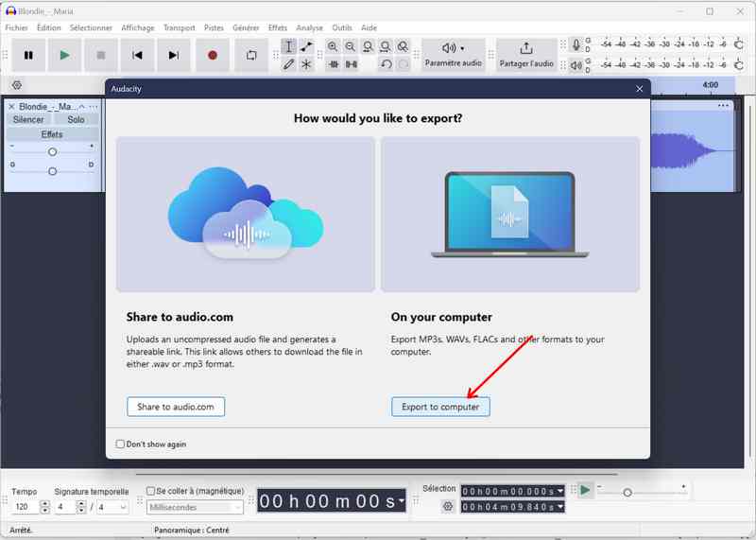
Task: Click the Stop button in transport toolbar
Action: (101, 56)
